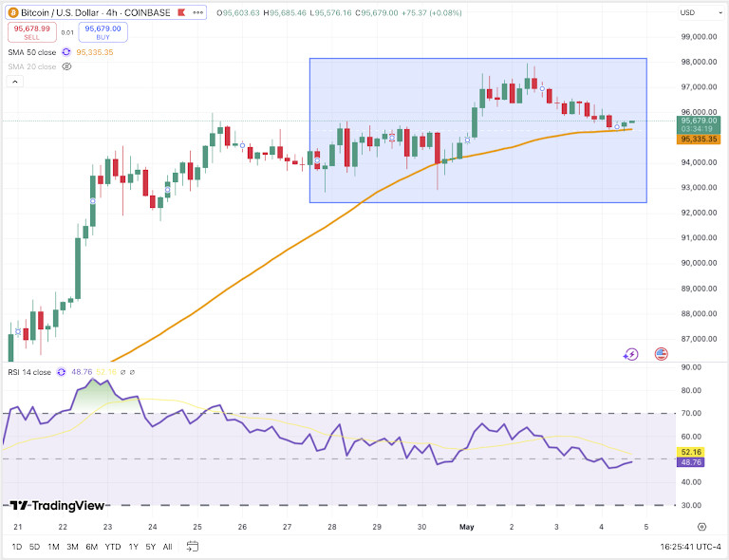Select the 1Y time range

coord(134,547)
